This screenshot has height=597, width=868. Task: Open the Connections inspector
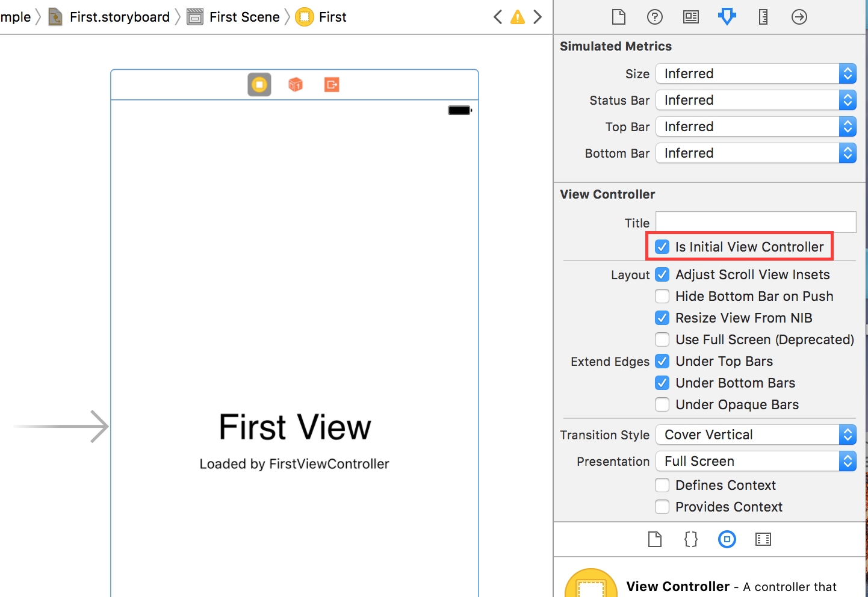pyautogui.click(x=799, y=17)
